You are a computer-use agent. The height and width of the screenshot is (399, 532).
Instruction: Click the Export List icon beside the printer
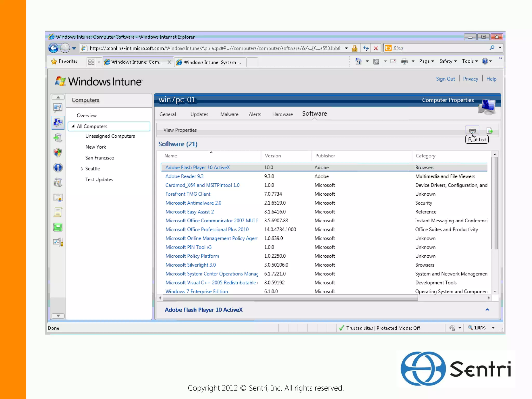tap(489, 130)
